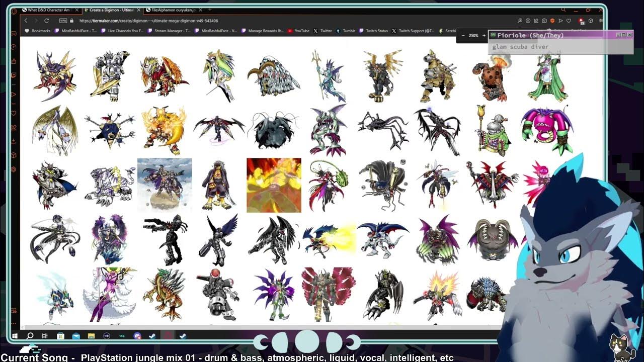The height and width of the screenshot is (362, 644).
Task: Increase zoom with the plus button
Action: click(x=484, y=36)
